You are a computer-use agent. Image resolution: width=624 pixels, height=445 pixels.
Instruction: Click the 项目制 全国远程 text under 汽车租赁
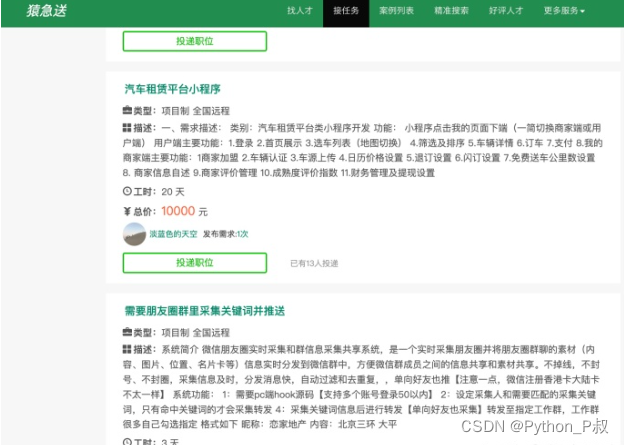coord(195,111)
